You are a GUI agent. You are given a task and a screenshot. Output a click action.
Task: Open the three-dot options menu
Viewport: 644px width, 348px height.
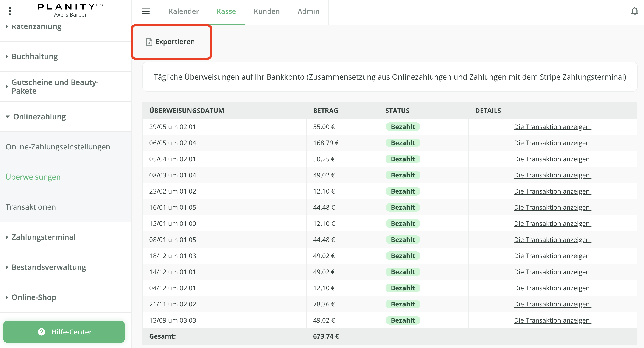point(10,11)
